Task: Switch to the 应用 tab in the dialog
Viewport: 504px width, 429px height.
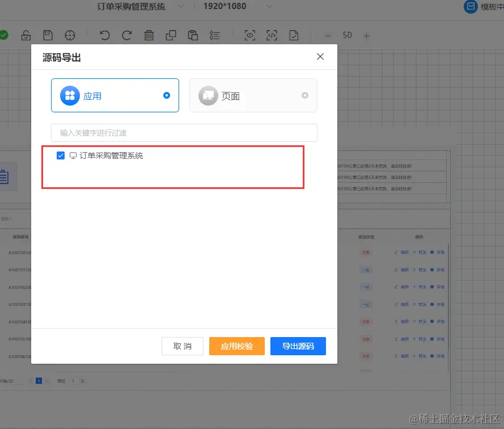Action: coord(115,95)
